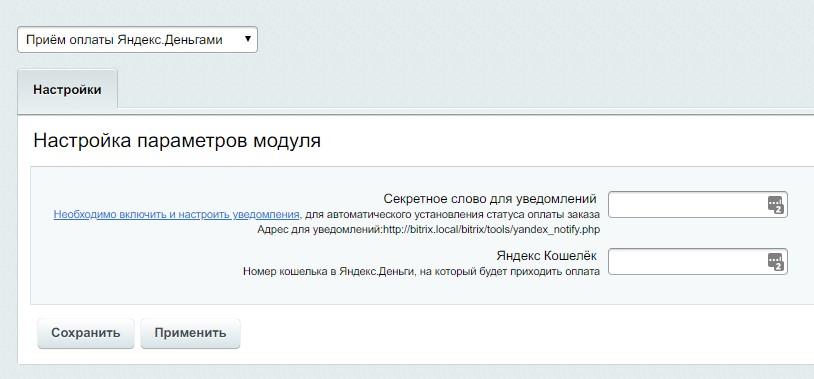Click the Яндекс Кошелёк label
Viewport: 814px width, 379px height.
547,256
